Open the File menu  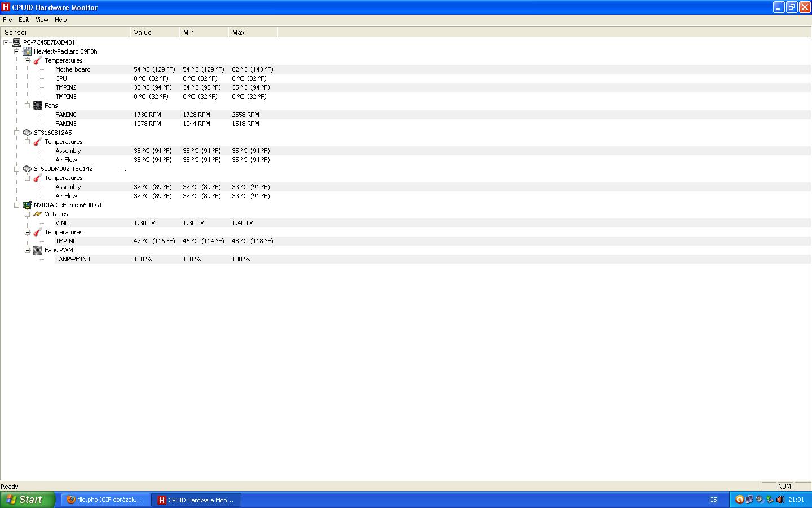pyautogui.click(x=7, y=20)
